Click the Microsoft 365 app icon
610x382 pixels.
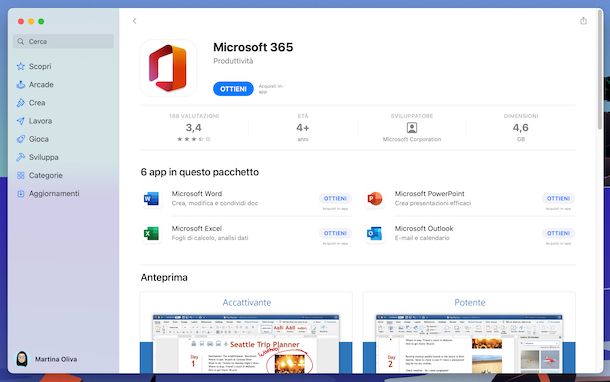point(168,68)
